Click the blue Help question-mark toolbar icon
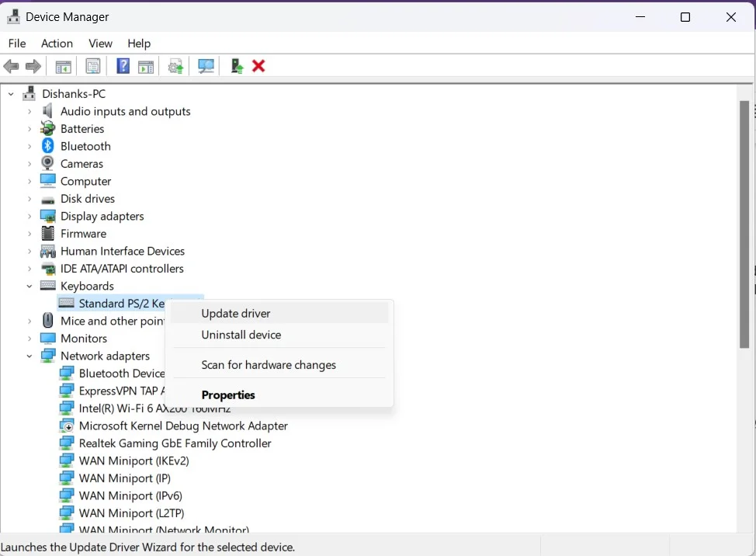Screen dimensions: 756x556 click(x=123, y=65)
